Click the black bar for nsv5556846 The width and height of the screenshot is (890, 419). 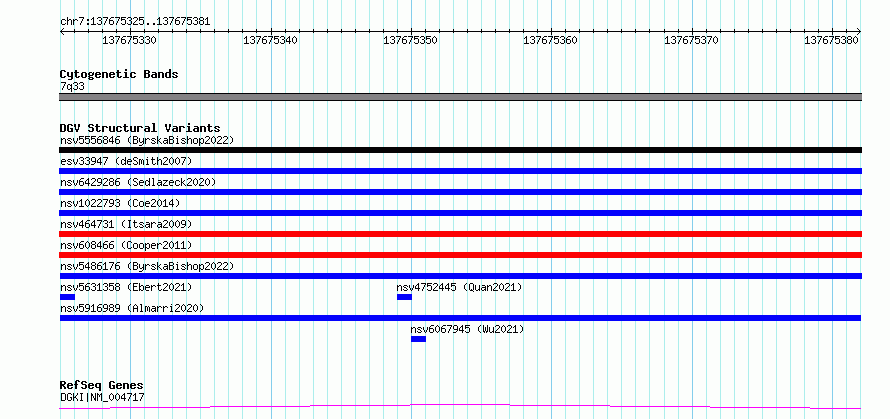click(x=460, y=150)
